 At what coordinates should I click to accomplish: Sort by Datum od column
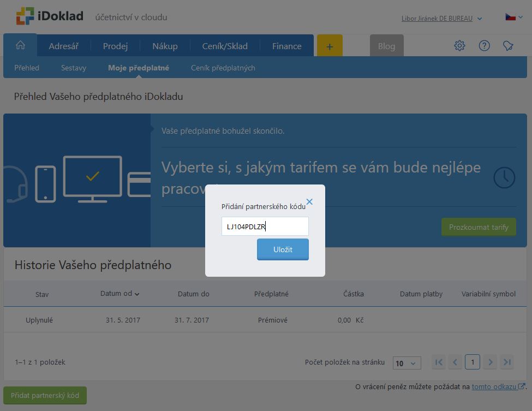pyautogui.click(x=119, y=294)
